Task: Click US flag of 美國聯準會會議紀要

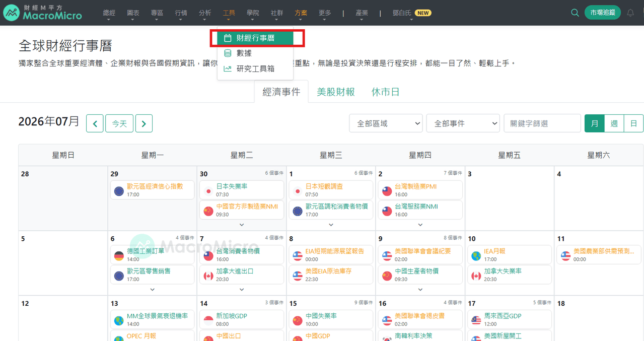Action: (387, 256)
